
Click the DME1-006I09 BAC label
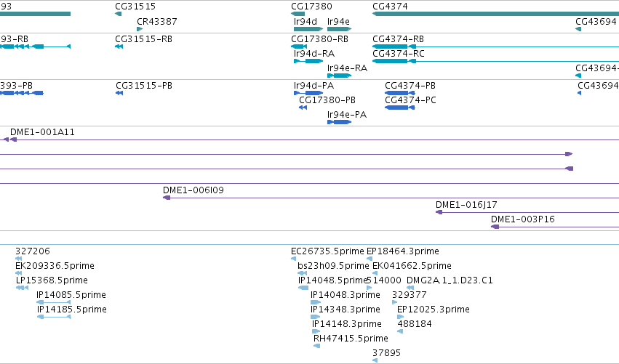click(x=193, y=190)
